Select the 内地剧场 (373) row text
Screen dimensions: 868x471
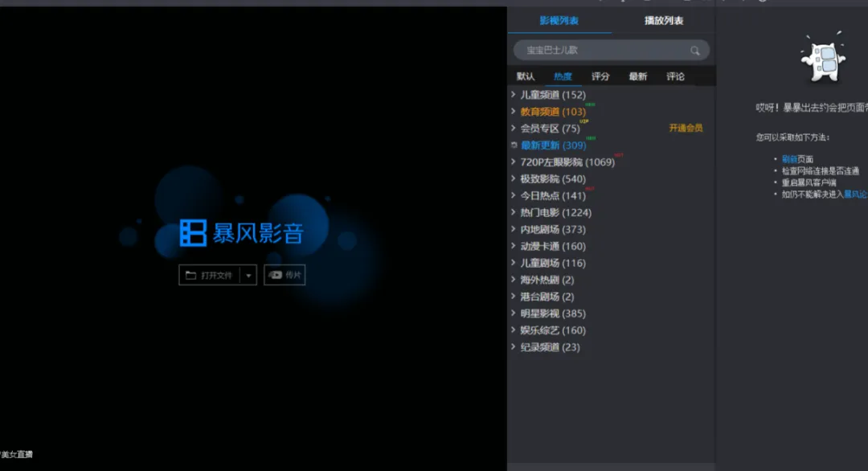pyautogui.click(x=552, y=230)
